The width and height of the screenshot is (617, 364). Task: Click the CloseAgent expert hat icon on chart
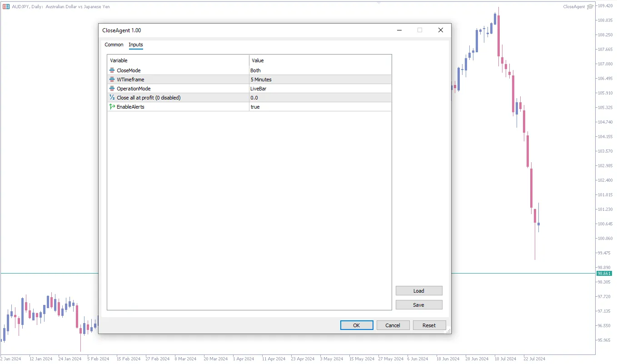590,7
